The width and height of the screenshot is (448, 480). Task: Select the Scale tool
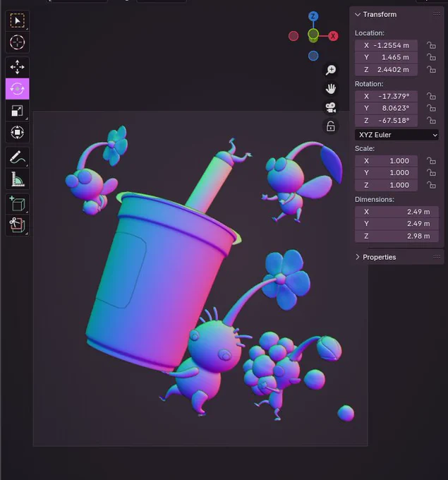pos(18,111)
